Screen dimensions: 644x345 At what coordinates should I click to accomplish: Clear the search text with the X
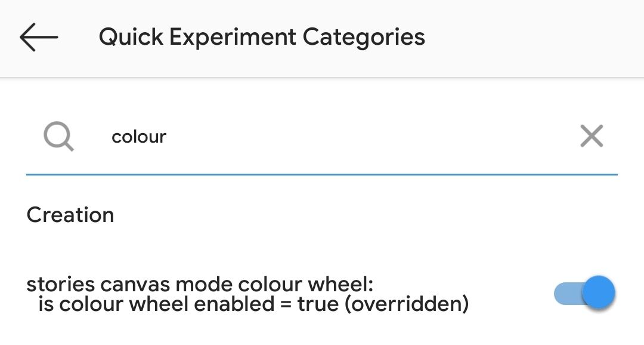coord(592,137)
